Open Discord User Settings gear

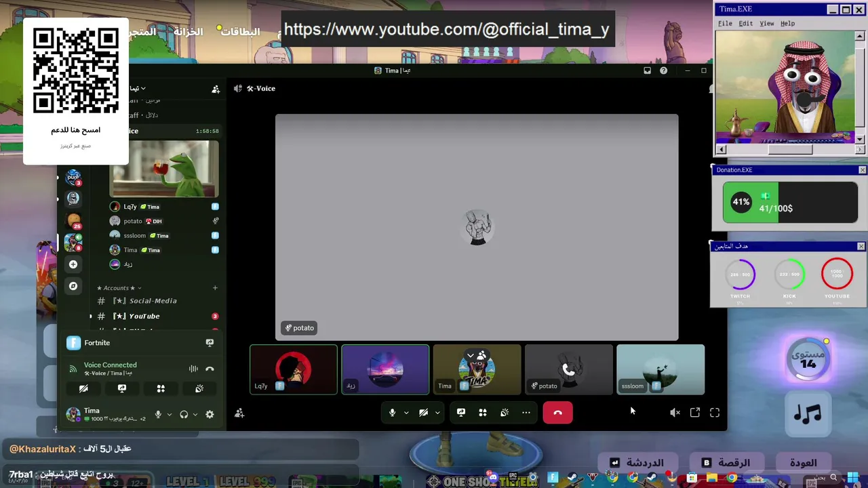210,415
